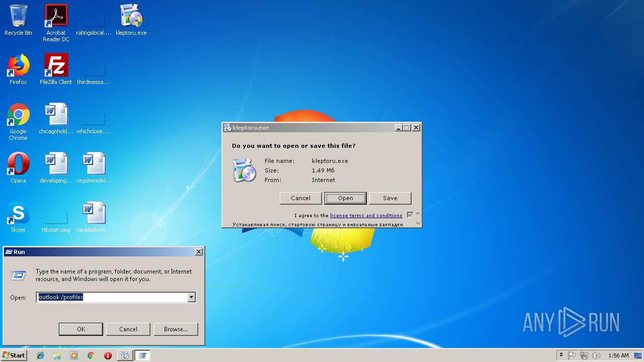Click Cancel in the Run dialog
The width and height of the screenshot is (644, 362).
coord(128,329)
